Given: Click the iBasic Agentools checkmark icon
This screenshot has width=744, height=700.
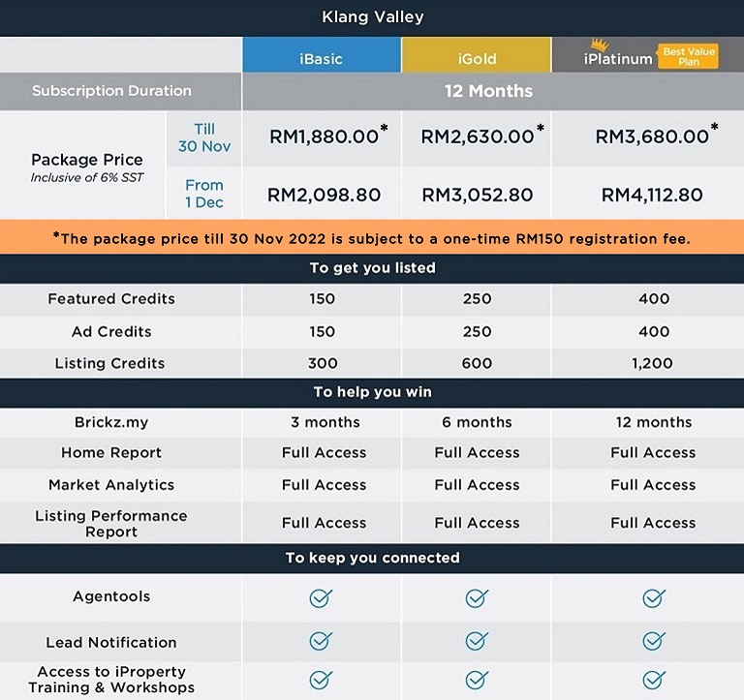Looking at the screenshot, I should pyautogui.click(x=321, y=598).
